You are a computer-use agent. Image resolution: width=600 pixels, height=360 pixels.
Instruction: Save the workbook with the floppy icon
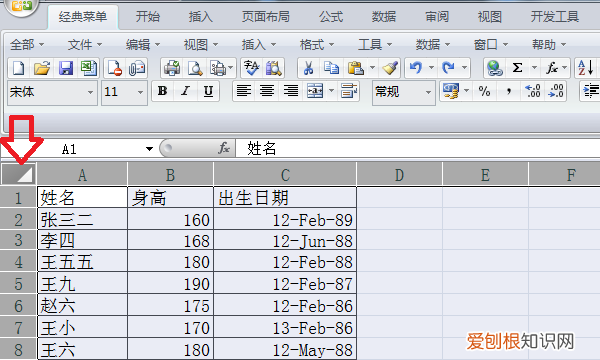point(65,68)
